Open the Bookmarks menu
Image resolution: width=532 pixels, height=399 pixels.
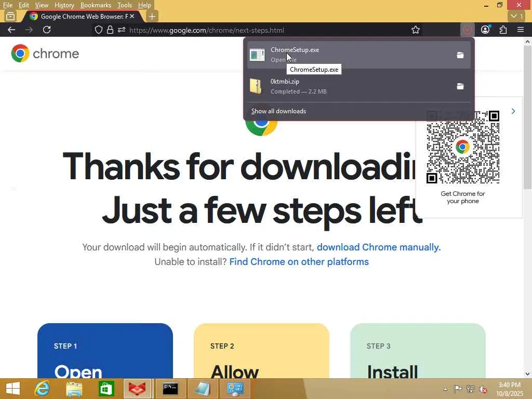tap(96, 5)
